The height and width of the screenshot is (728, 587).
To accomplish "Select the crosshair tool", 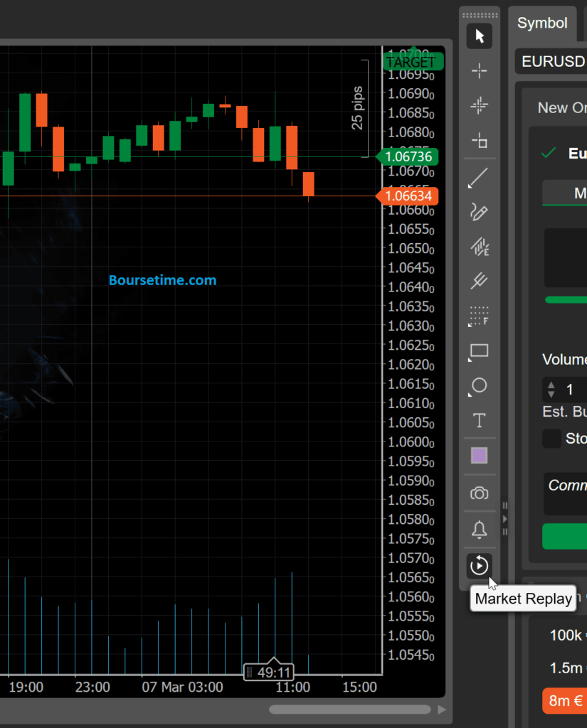I will [479, 71].
